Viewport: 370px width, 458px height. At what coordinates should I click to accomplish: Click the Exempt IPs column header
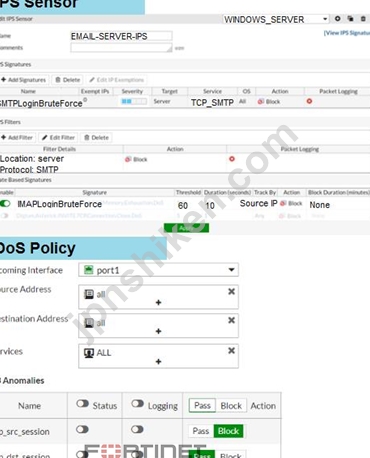[x=95, y=91]
